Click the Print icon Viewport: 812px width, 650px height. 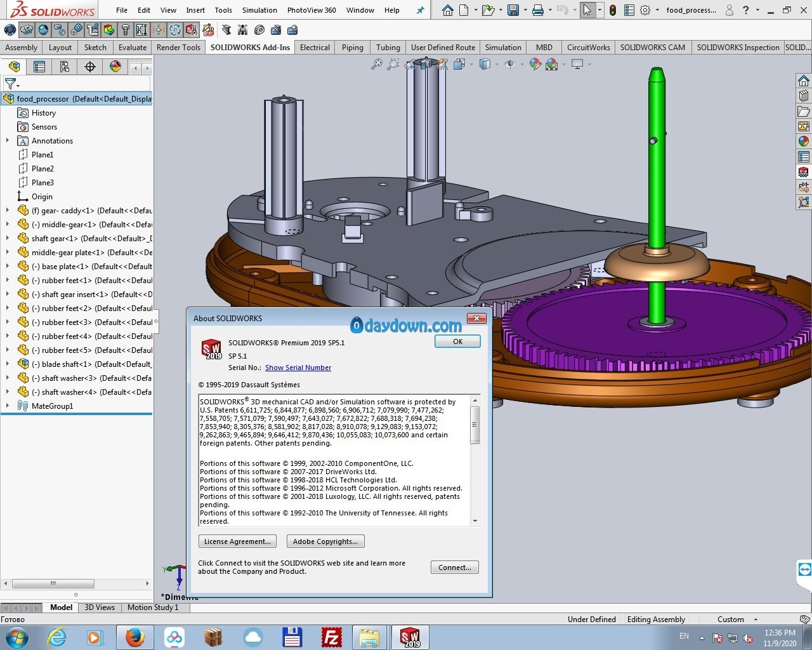(538, 10)
